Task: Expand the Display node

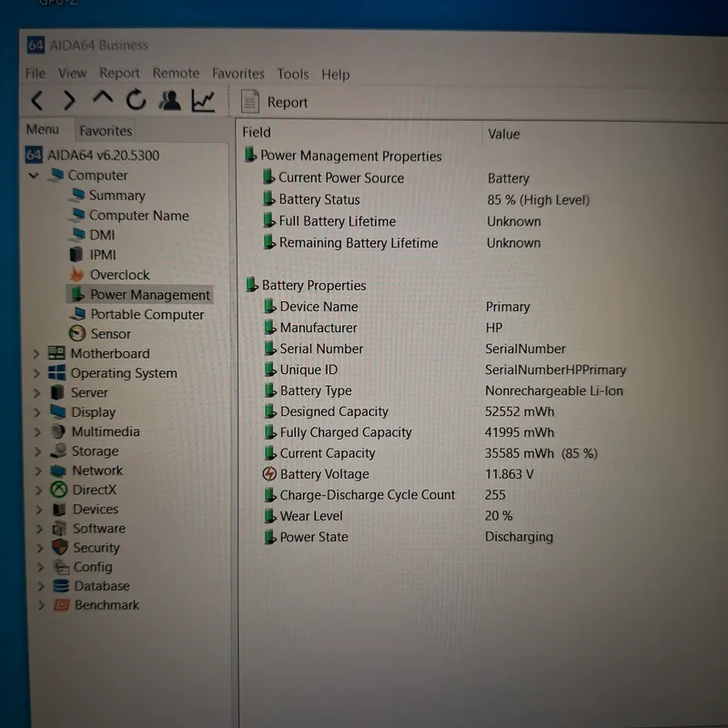Action: click(37, 413)
